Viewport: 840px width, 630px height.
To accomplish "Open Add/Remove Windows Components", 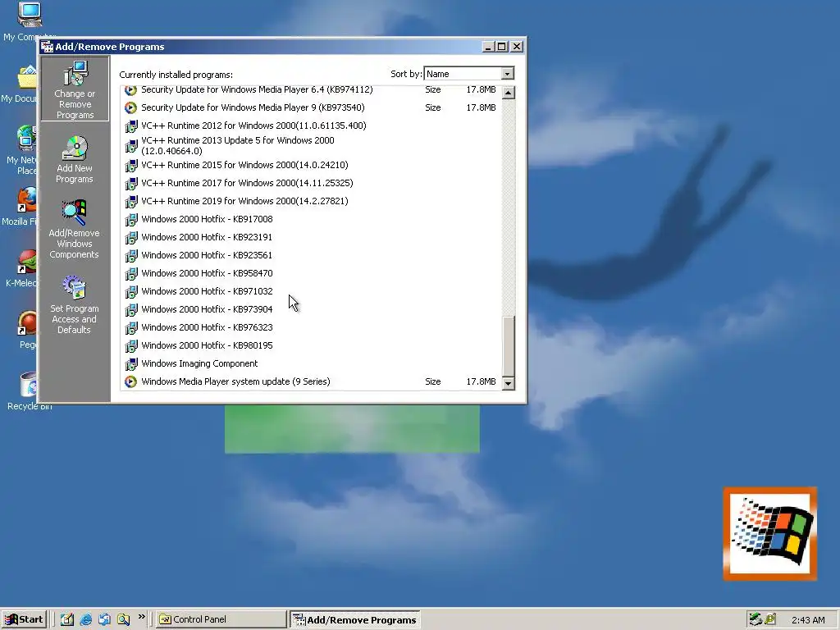I will (x=74, y=230).
